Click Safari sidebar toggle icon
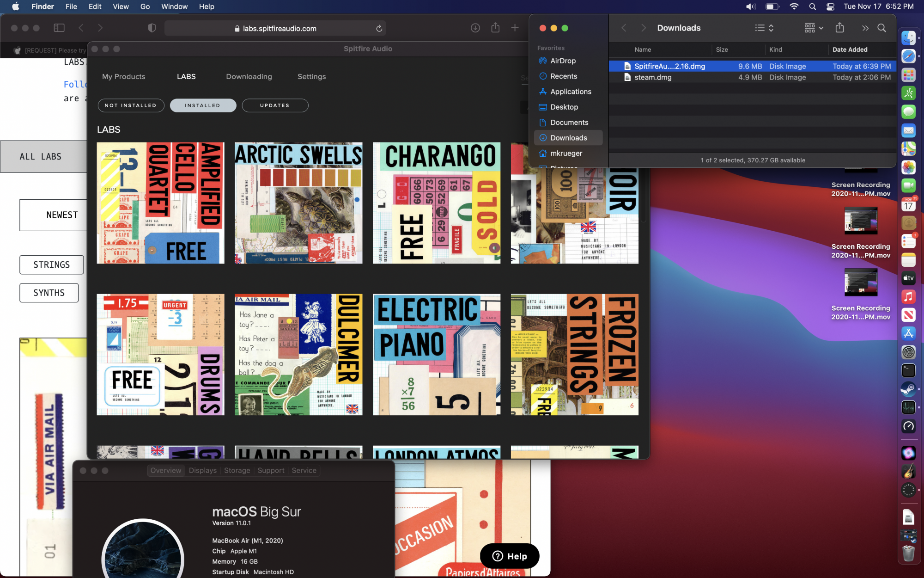The width and height of the screenshot is (924, 578). pyautogui.click(x=59, y=28)
